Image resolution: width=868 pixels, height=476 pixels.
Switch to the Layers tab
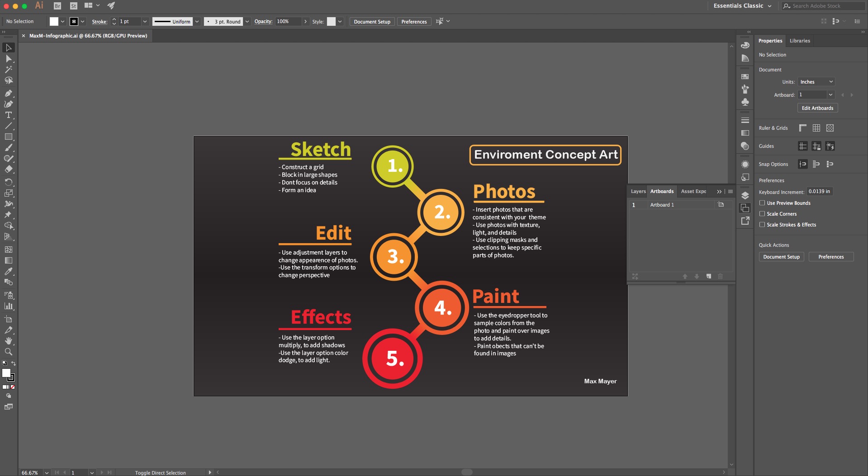(x=638, y=191)
